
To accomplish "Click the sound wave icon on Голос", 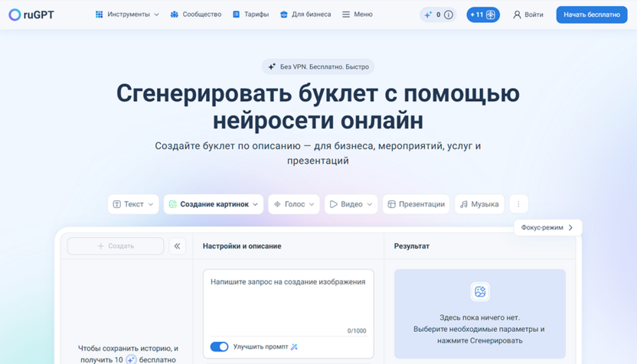I will pos(277,204).
